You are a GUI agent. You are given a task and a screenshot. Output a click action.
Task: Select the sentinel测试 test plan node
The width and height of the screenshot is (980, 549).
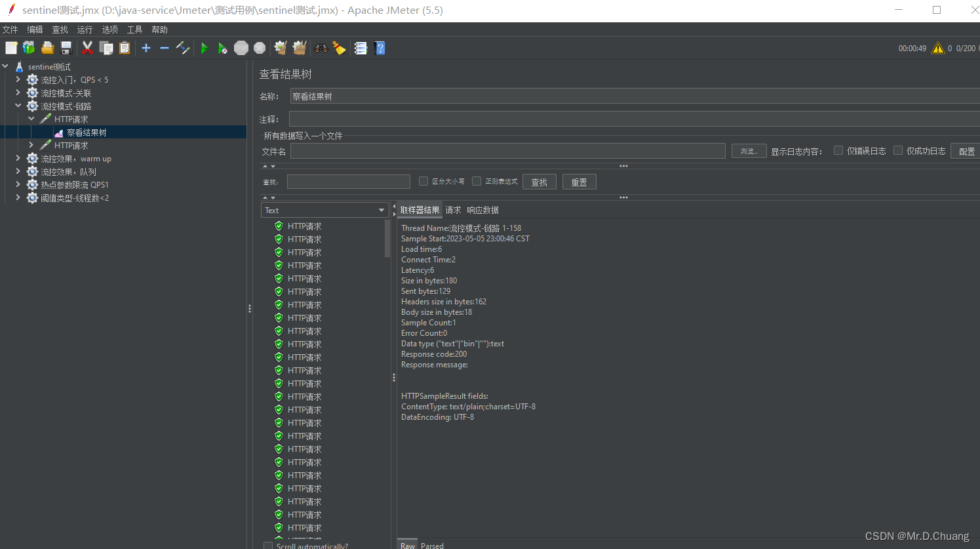[x=49, y=67]
